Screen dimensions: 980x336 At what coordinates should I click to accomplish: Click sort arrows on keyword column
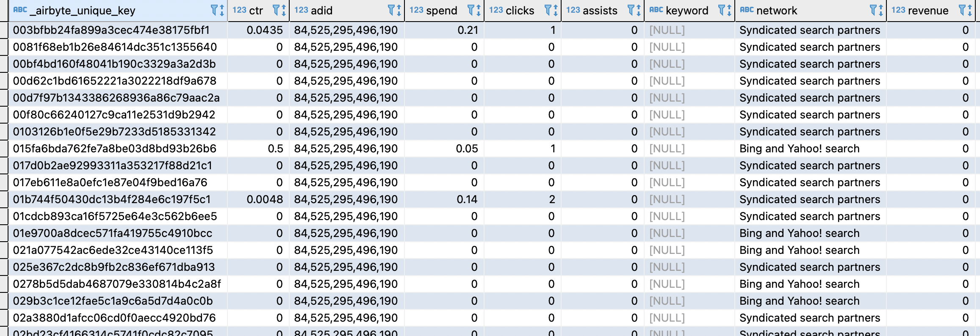729,10
